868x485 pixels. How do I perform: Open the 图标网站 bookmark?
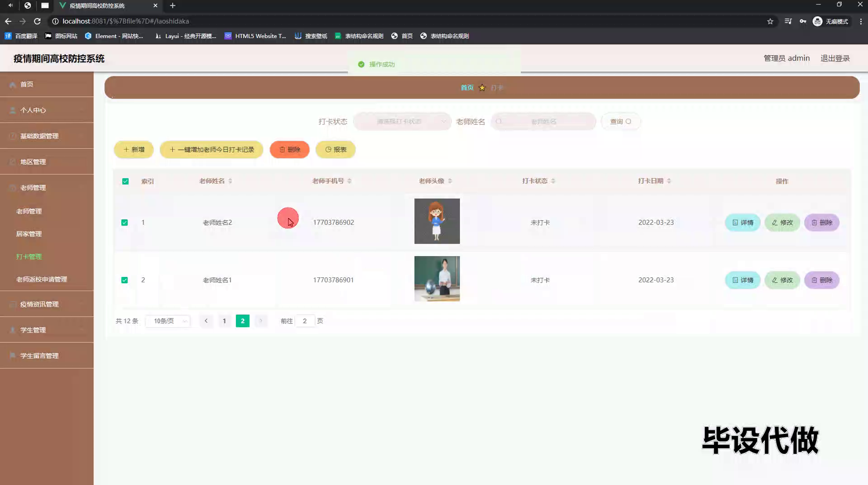[x=61, y=36]
